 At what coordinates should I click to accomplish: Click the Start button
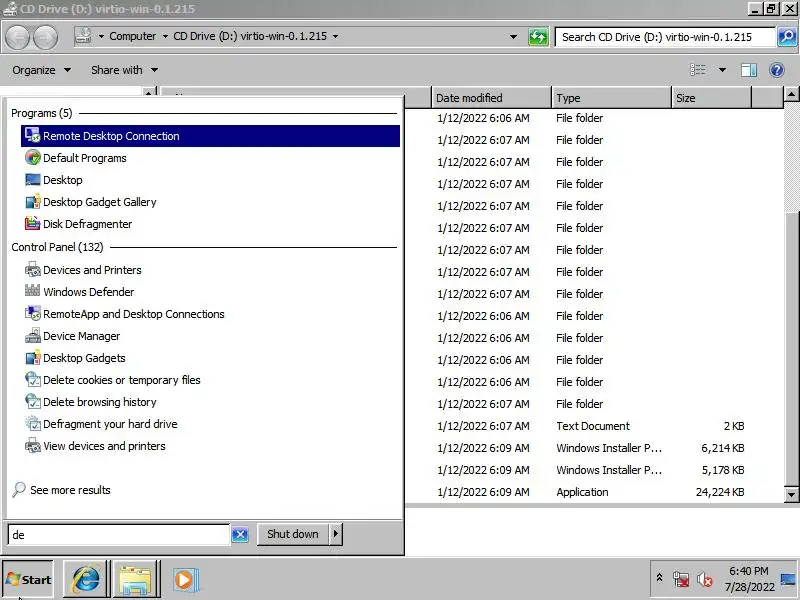tap(28, 579)
